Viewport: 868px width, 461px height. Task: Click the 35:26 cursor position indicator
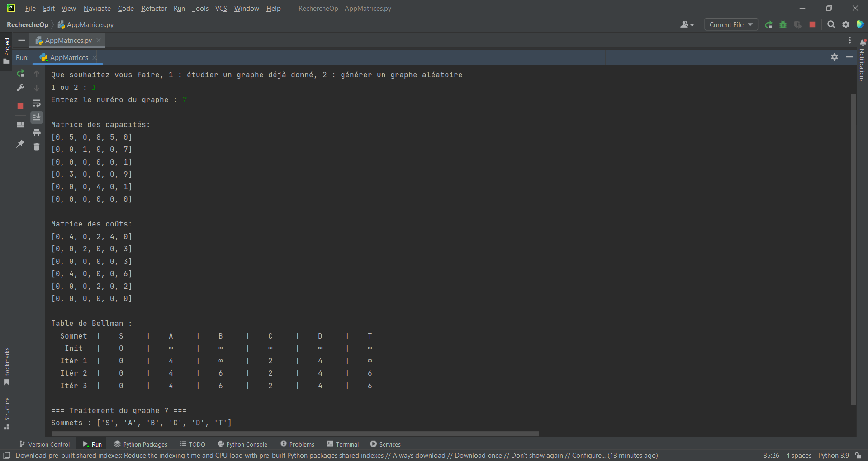point(771,456)
